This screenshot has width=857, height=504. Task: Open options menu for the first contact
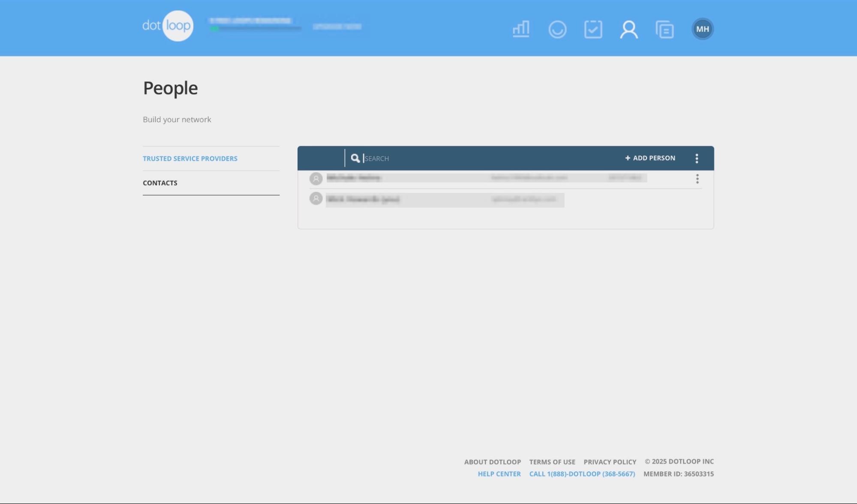coord(698,179)
